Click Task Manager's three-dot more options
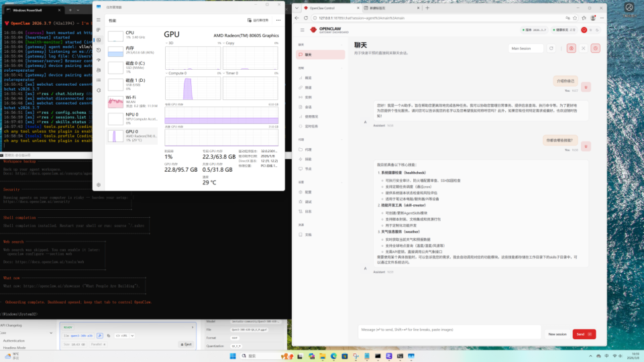 278,20
